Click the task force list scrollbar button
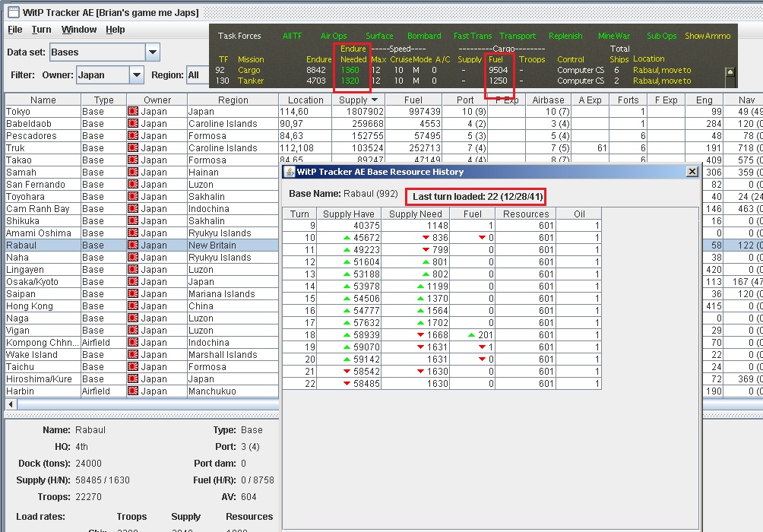This screenshot has height=532, width=763. click(x=730, y=72)
